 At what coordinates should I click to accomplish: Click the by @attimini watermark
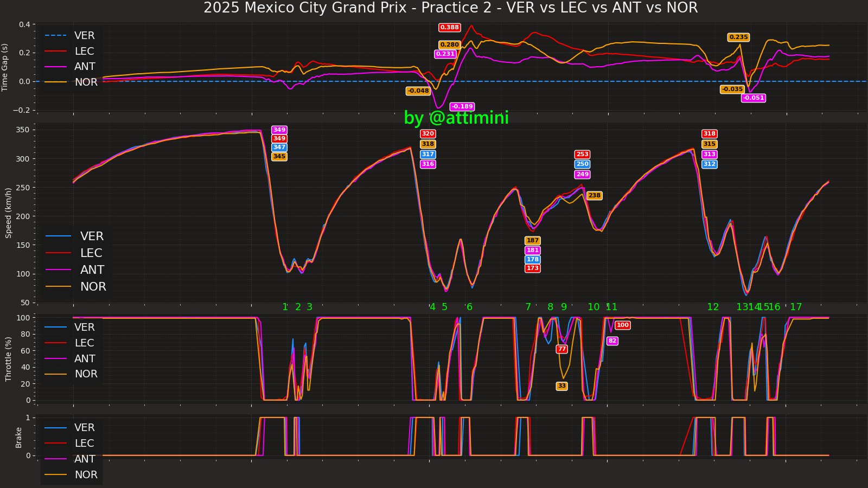(x=456, y=118)
